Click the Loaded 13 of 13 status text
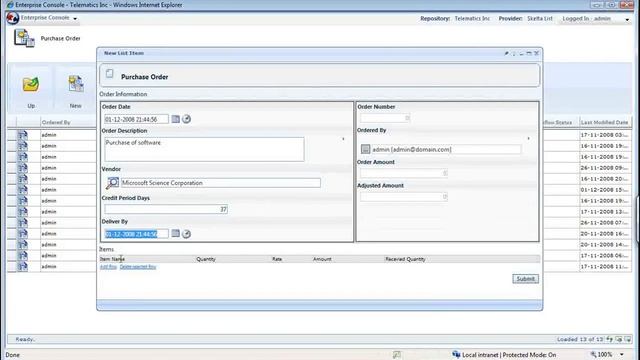 [x=580, y=339]
